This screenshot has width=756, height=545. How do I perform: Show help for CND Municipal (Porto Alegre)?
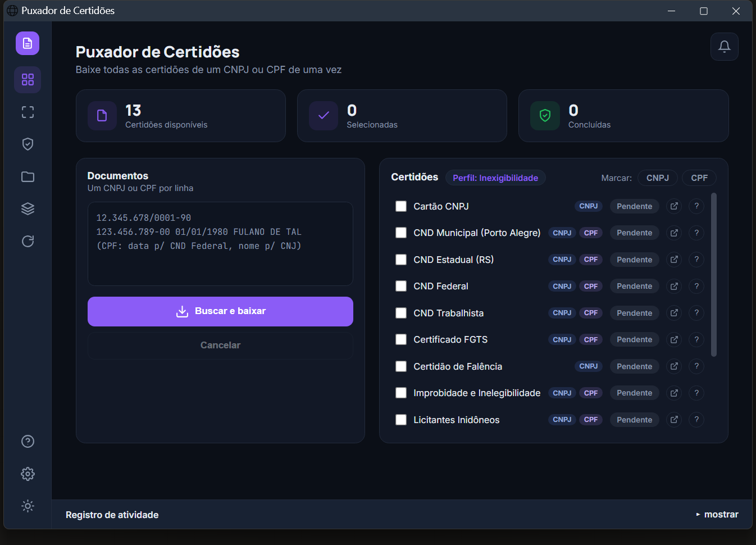click(696, 233)
